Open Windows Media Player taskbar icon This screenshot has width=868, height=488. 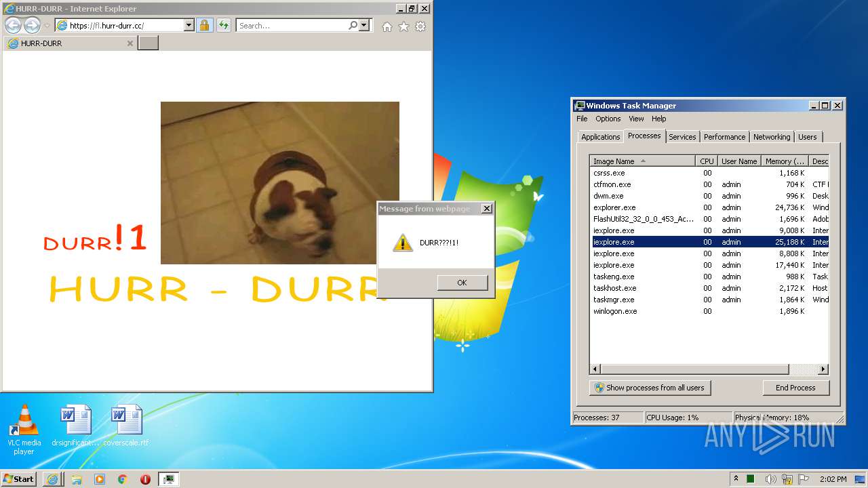click(100, 479)
